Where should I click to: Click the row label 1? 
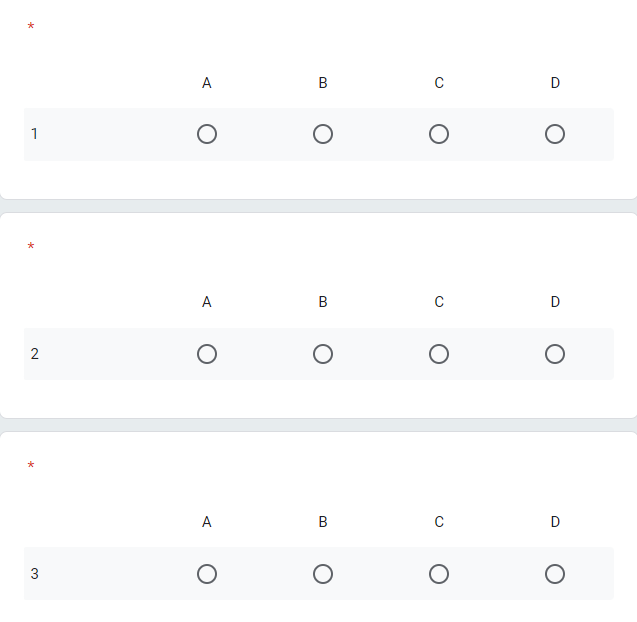(35, 134)
